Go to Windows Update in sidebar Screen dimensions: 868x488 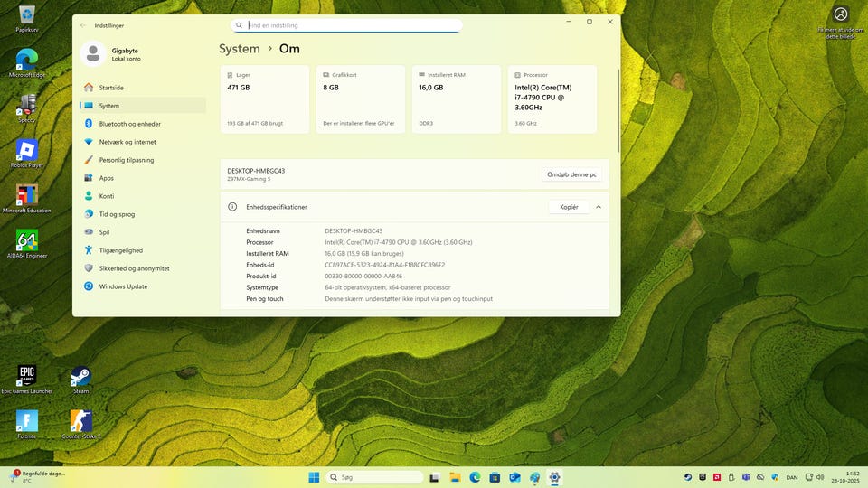point(123,286)
